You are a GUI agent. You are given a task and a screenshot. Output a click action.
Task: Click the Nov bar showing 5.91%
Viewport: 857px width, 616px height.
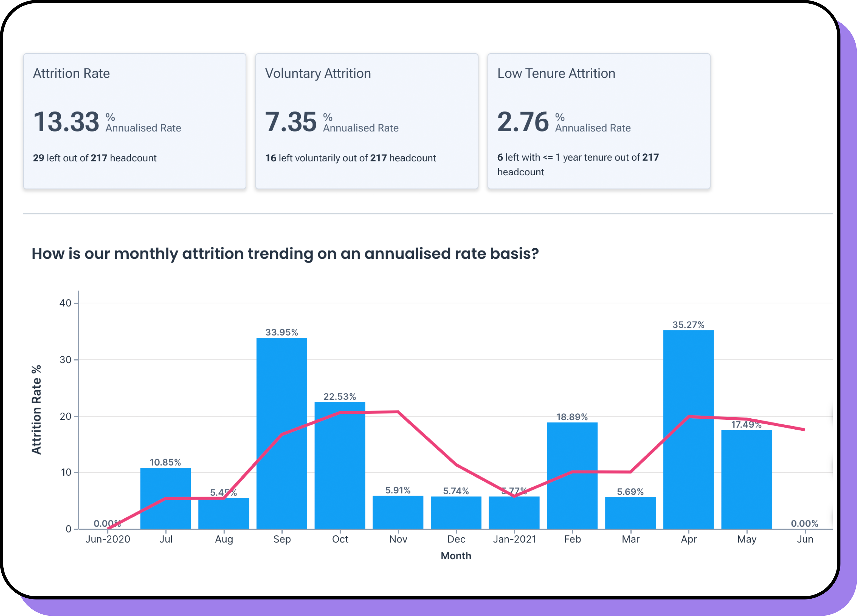[398, 513]
